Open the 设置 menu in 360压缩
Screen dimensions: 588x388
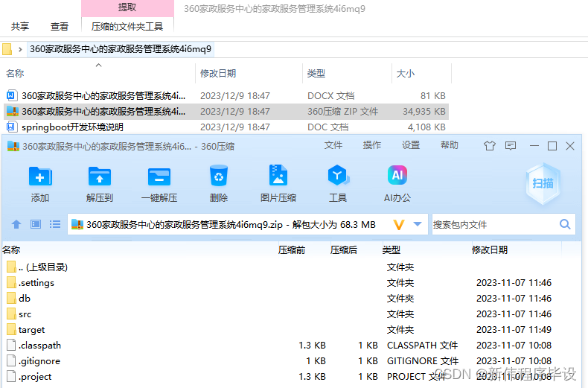pos(411,145)
